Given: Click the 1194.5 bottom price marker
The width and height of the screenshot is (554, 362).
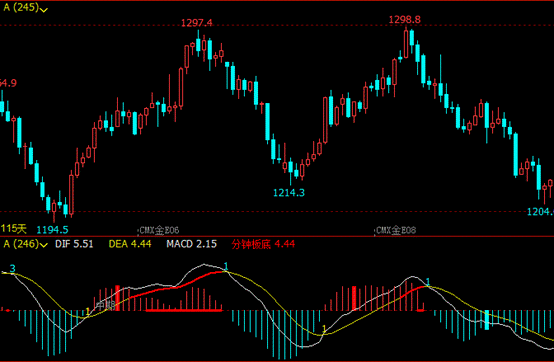Looking at the screenshot, I should pyautogui.click(x=53, y=230).
